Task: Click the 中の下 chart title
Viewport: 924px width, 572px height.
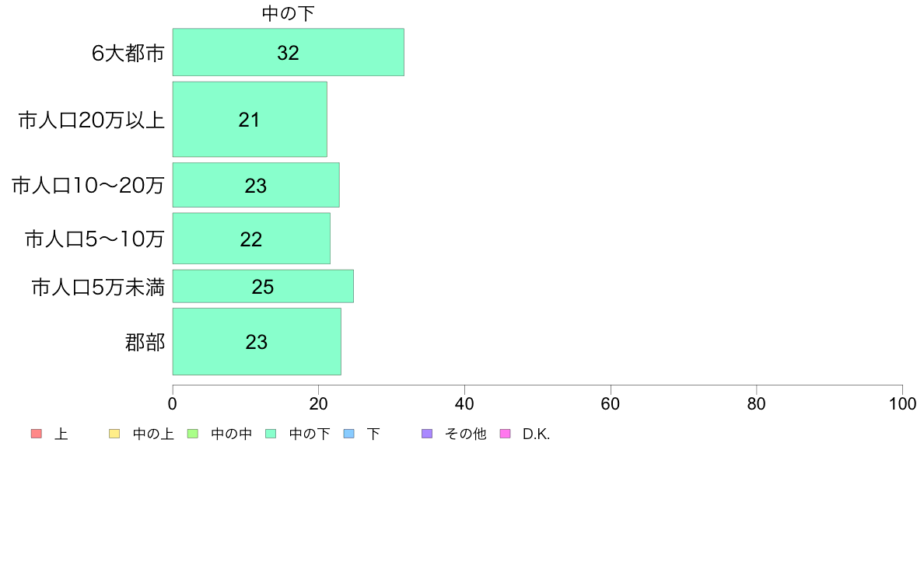Action: pos(288,13)
